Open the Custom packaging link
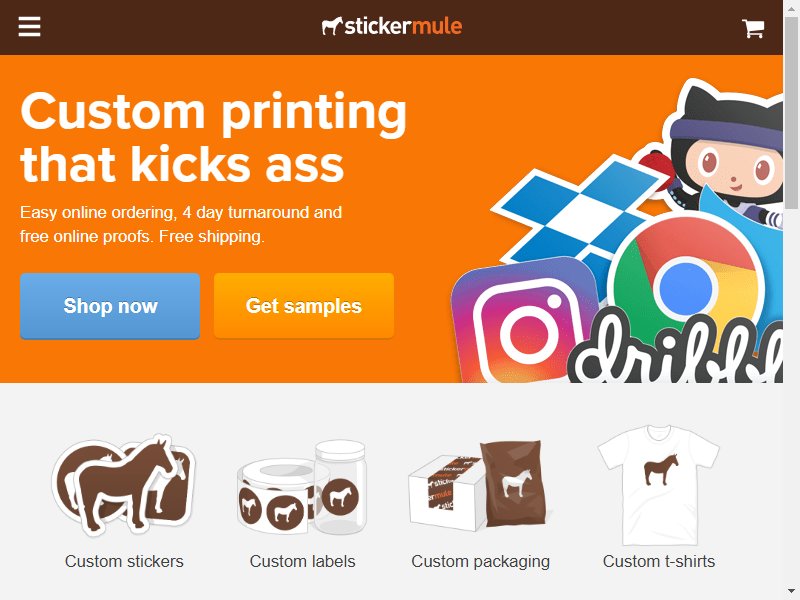800x600 pixels. coord(481,561)
